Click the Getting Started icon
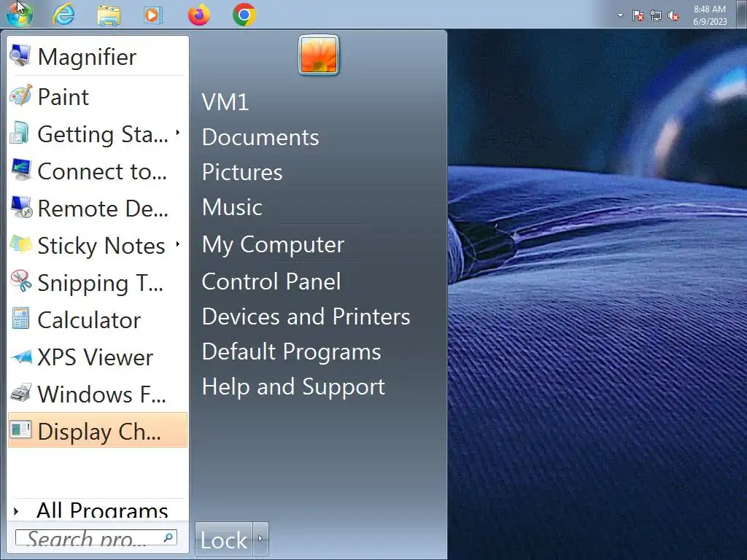747x560 pixels. (20, 133)
